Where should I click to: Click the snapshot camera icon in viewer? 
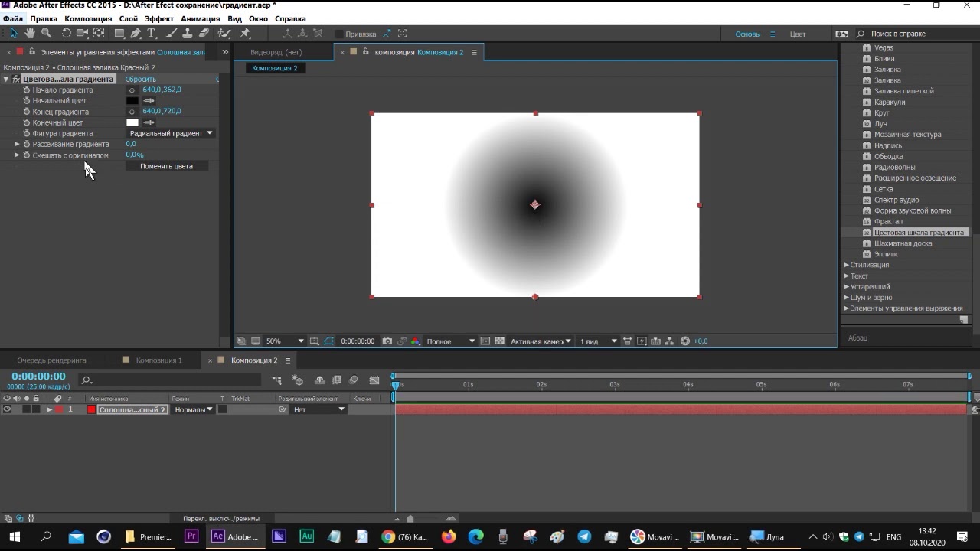387,341
